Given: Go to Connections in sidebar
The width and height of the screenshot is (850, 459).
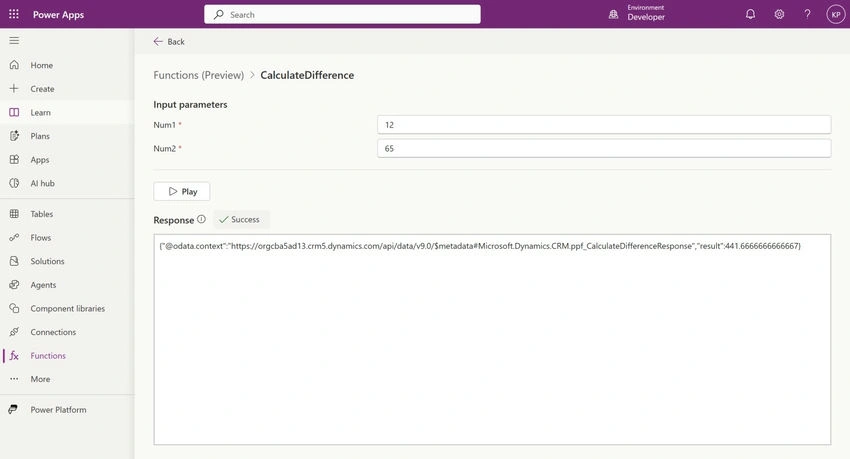Looking at the screenshot, I should click(67, 332).
